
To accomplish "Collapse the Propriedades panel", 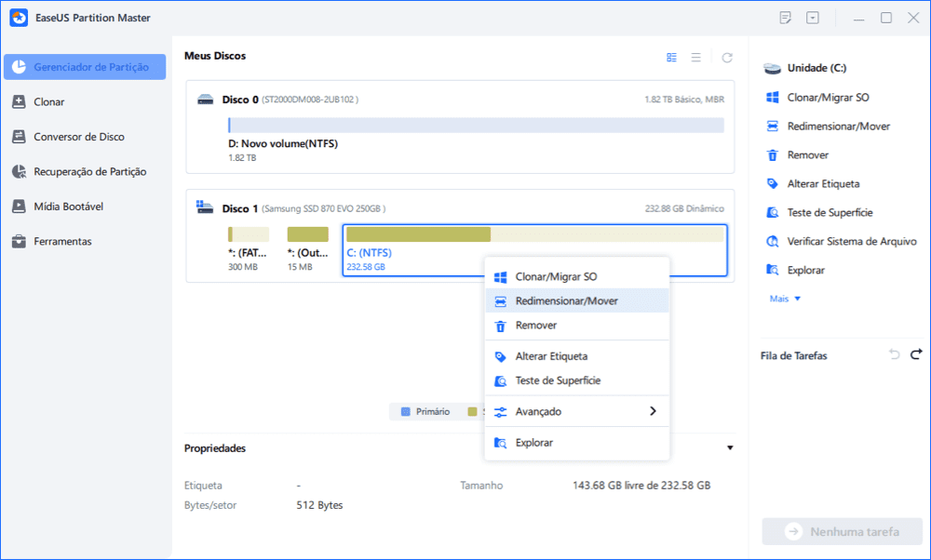I will (730, 447).
